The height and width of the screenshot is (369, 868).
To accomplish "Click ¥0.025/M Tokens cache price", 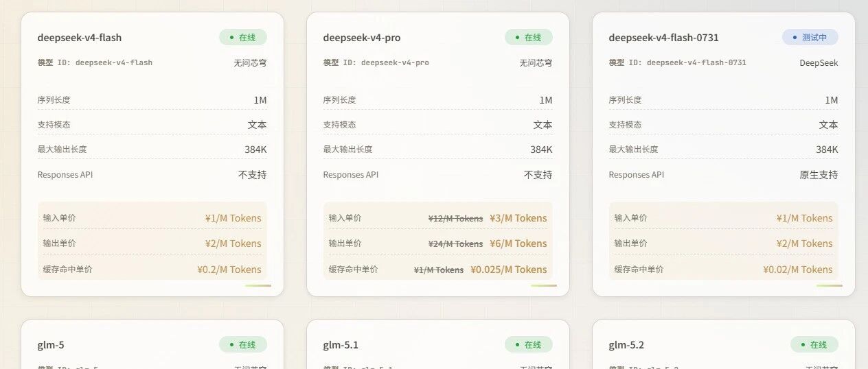I will pos(509,270).
